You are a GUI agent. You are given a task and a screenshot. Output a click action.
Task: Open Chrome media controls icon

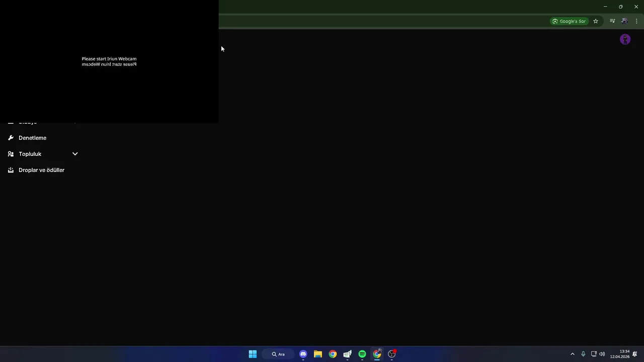pyautogui.click(x=612, y=21)
